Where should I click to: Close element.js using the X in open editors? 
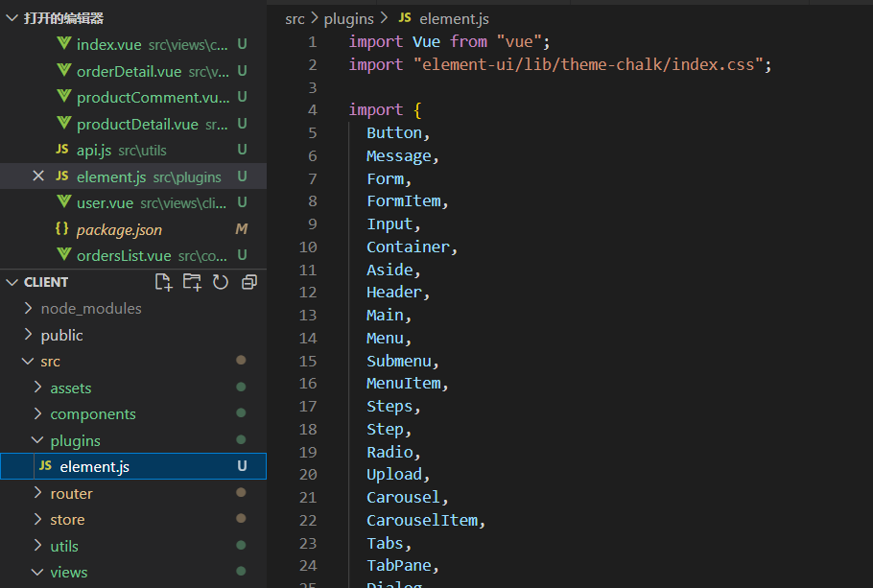[38, 176]
